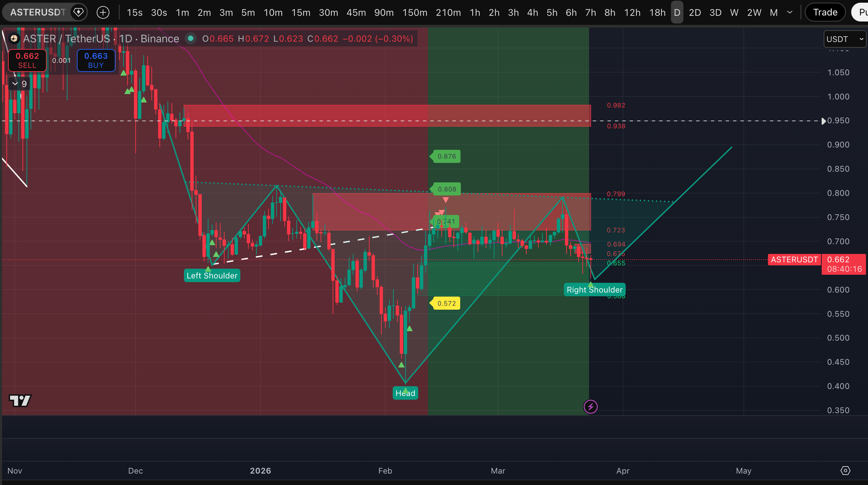
Task: Switch to the W weekly timeframe
Action: 734,12
